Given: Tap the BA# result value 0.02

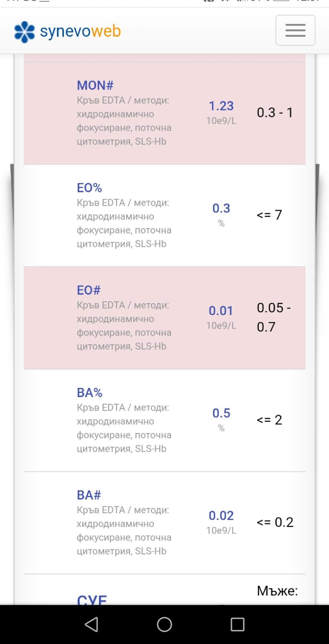Looking at the screenshot, I should coord(221,515).
